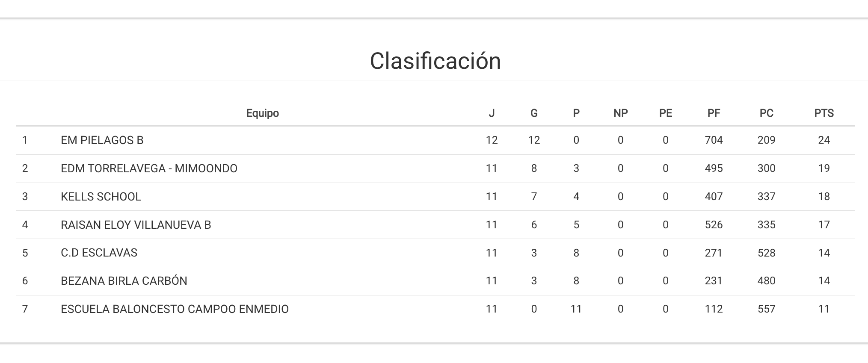Screen dimensions: 868x363
Task: Click the PF column header
Action: click(x=714, y=113)
